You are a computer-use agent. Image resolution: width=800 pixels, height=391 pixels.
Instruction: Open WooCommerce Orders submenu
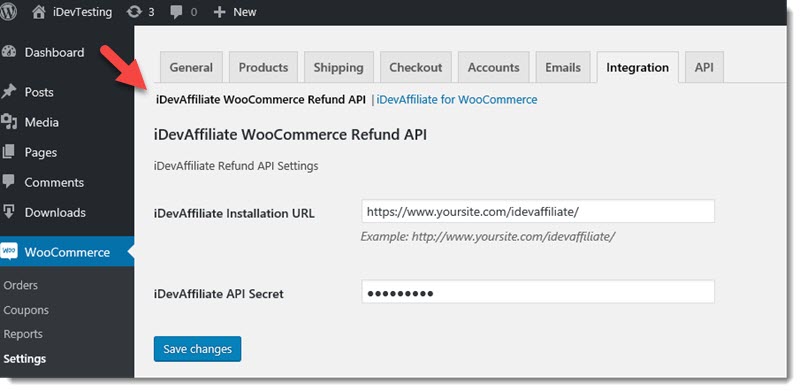coord(20,285)
